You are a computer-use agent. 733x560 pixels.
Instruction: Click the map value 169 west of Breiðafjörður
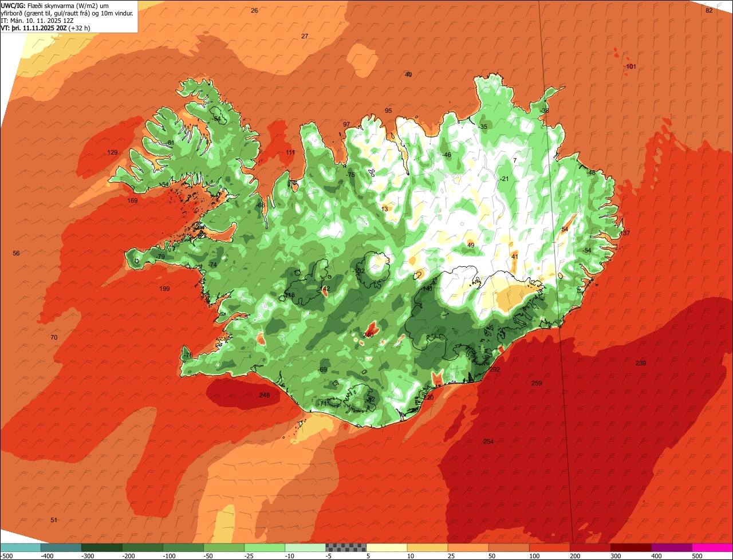[x=133, y=201]
